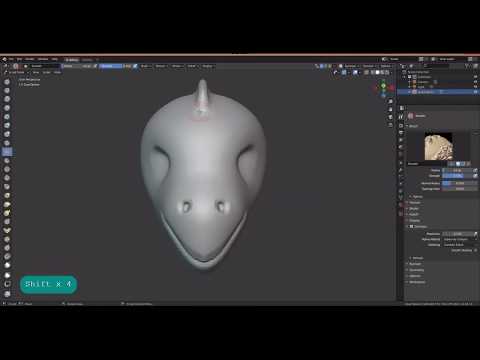Select the Scrape brush tool

click(7, 187)
